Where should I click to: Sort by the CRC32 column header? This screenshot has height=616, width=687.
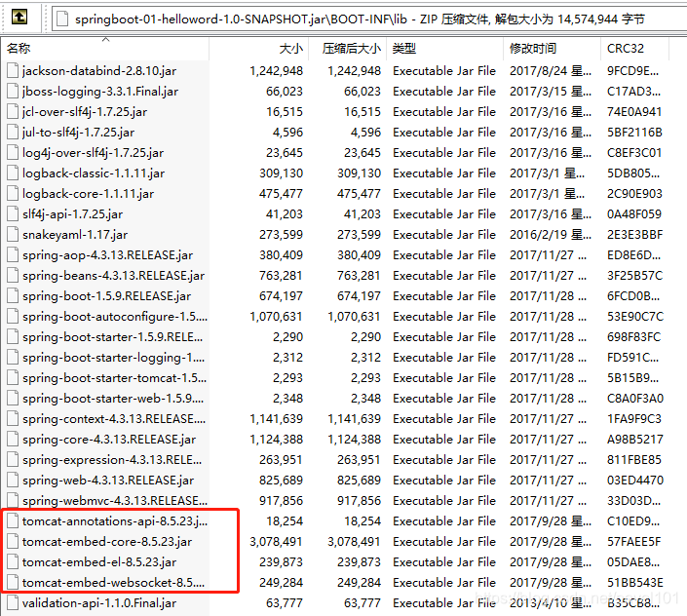[634, 48]
